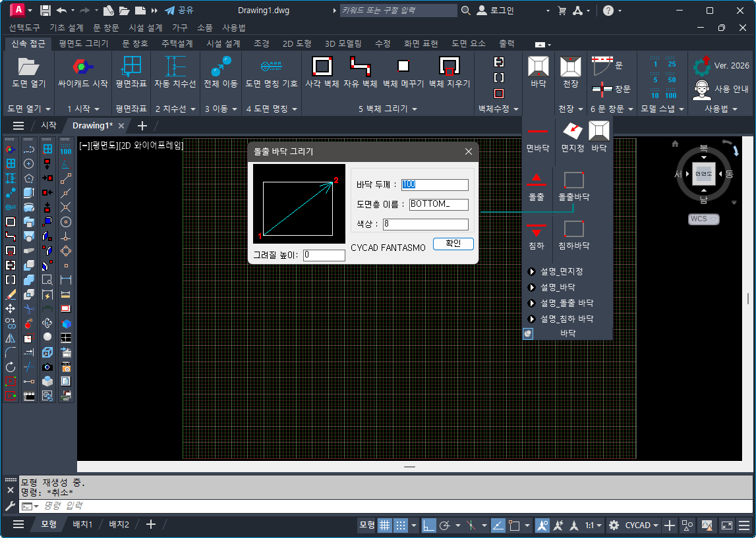
Task: Open the CYCAD workspace dropdown
Action: point(642,525)
